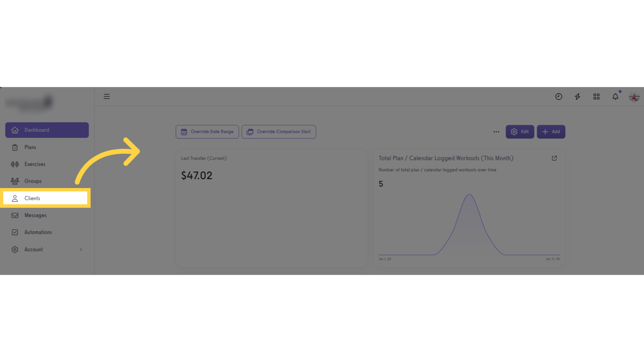Click the lightning bolt quick actions icon
Screen dimensions: 644x362
[x=577, y=97]
